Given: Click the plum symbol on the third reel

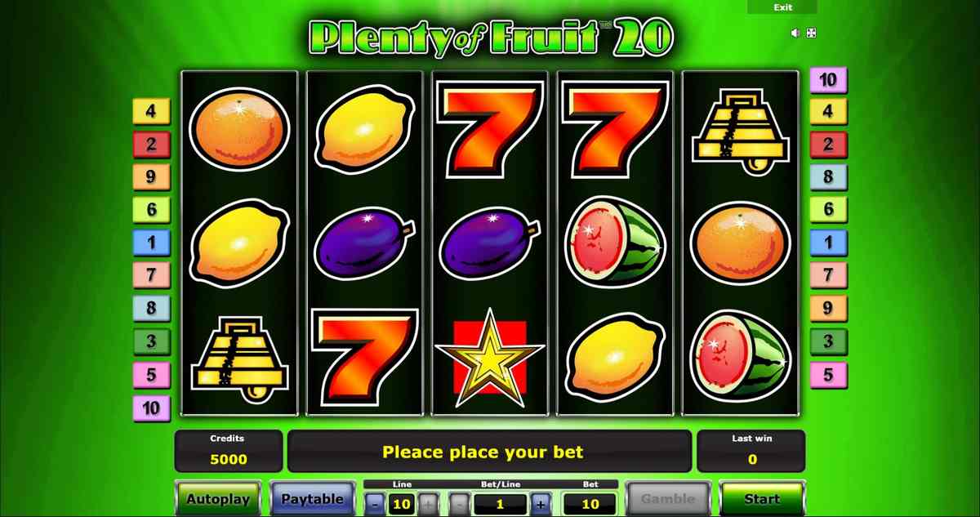Looking at the screenshot, I should pyautogui.click(x=490, y=243).
